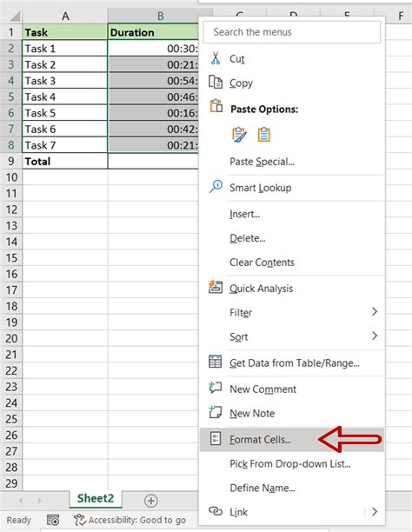The image size is (412, 532).
Task: Select row 9 header
Action: coord(11,161)
